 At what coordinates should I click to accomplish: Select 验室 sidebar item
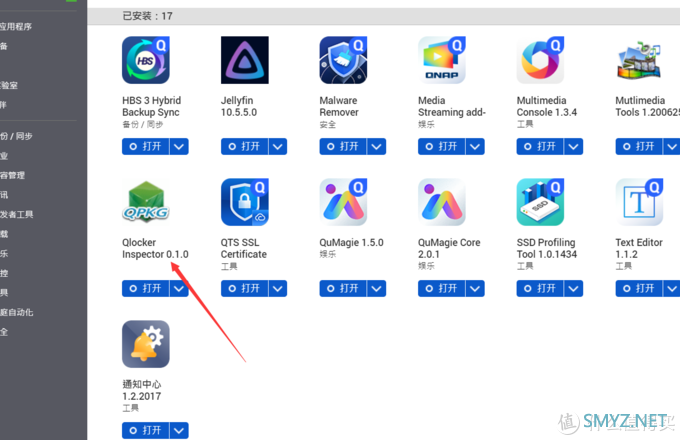(x=9, y=85)
